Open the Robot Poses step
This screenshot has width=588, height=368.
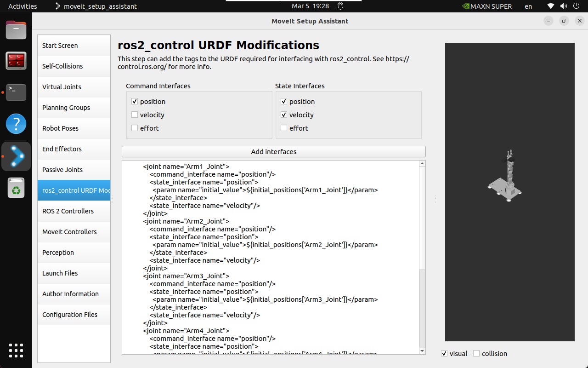coord(74,128)
